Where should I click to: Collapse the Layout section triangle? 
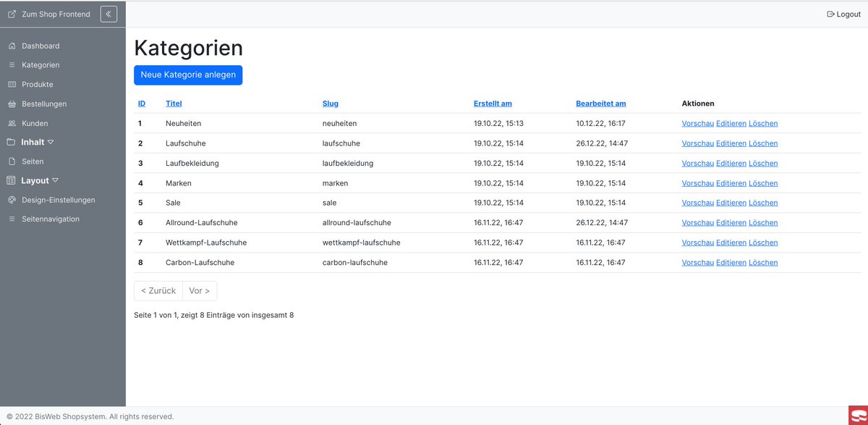tap(56, 180)
